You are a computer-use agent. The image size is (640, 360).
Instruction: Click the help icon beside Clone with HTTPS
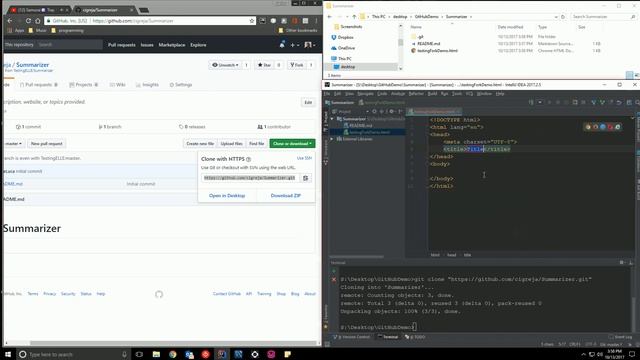(x=248, y=159)
